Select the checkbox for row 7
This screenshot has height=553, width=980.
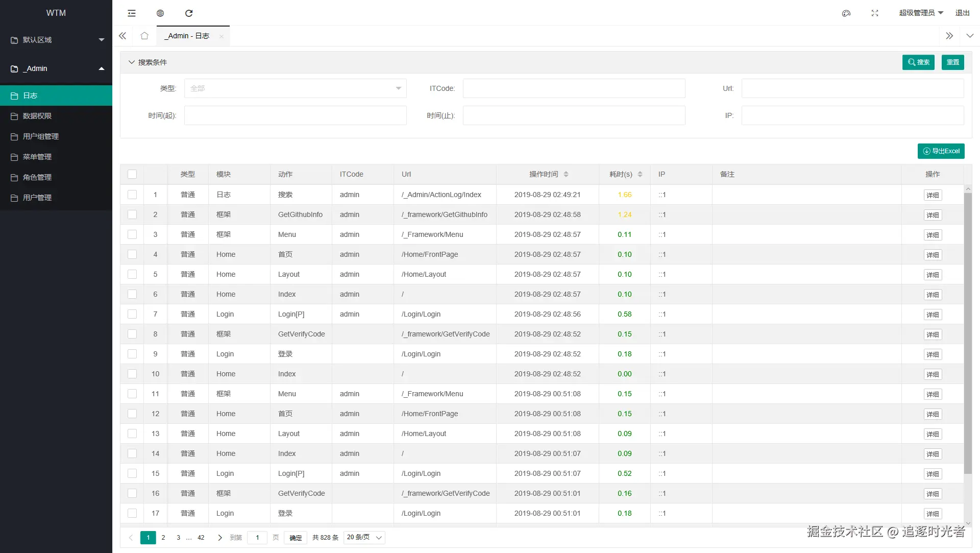coord(132,314)
